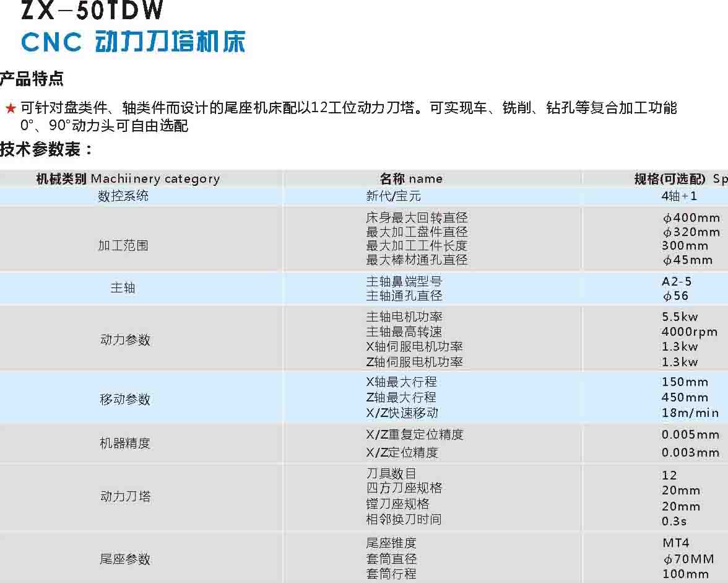Click the 机械类别 Machinery category column header
The height and width of the screenshot is (583, 728).
[128, 179]
